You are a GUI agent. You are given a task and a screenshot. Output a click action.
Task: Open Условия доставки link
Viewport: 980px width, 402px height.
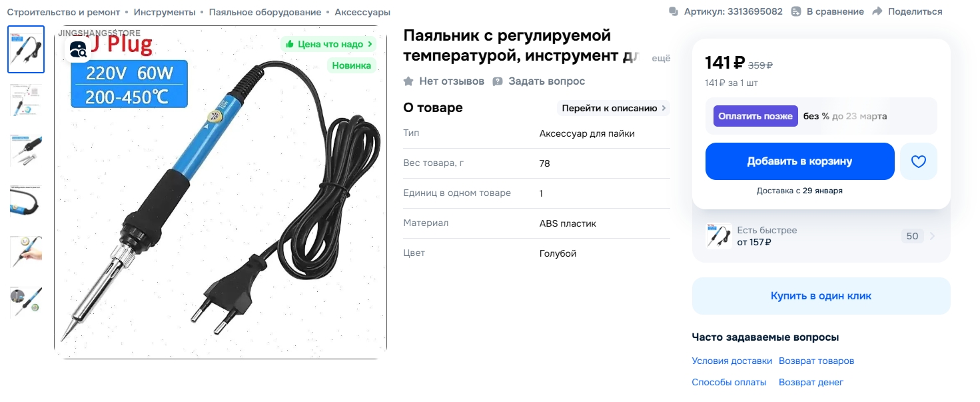(x=732, y=361)
